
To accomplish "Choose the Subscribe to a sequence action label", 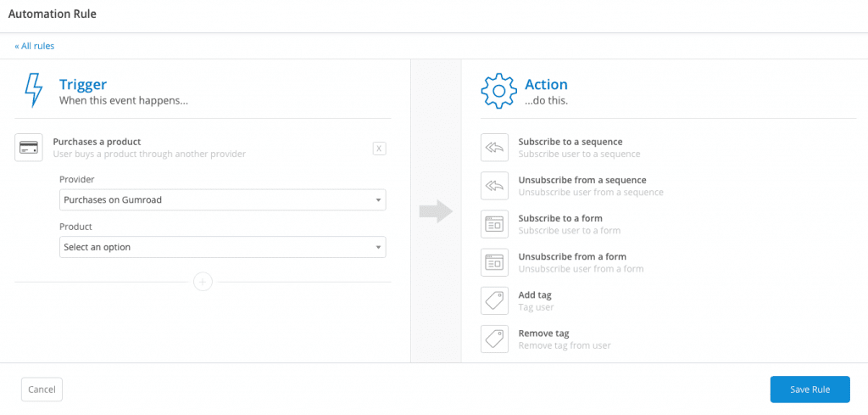I will click(x=570, y=142).
